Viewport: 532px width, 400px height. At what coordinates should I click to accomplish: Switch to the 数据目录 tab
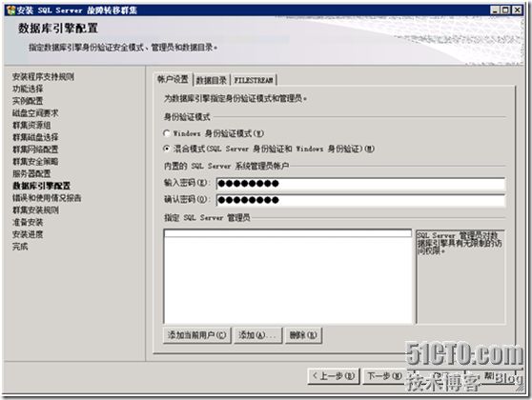(x=212, y=80)
